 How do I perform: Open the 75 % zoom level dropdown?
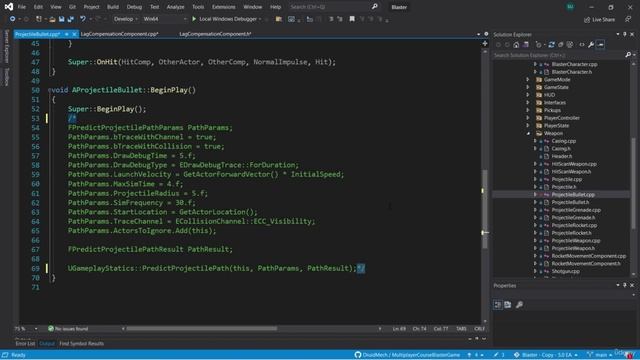pyautogui.click(x=36, y=329)
